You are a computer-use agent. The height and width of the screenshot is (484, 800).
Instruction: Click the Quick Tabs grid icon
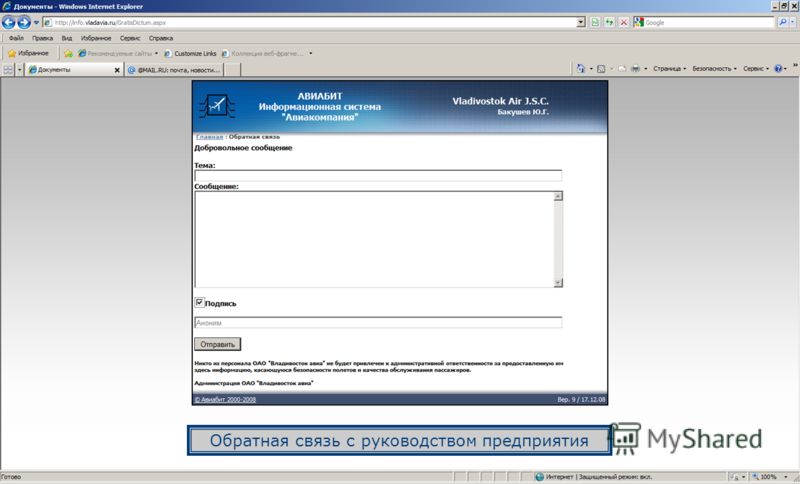8,70
